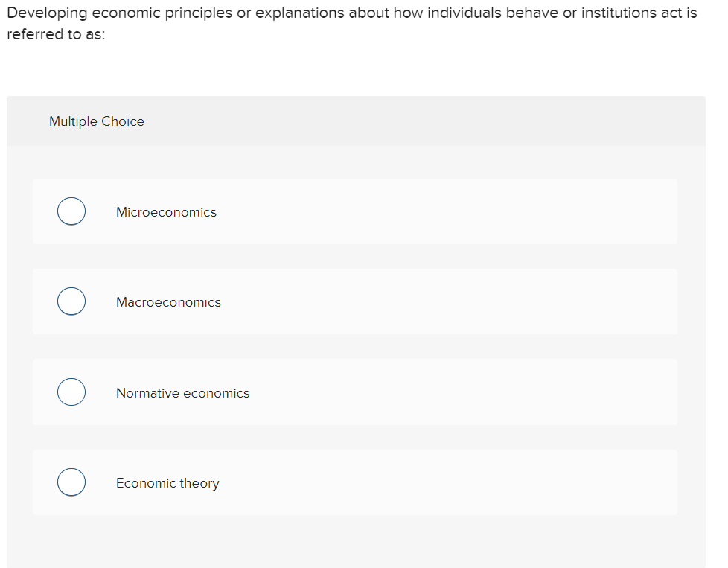728x568 pixels.
Task: Select the Microeconomics radio button
Action: pyautogui.click(x=71, y=211)
